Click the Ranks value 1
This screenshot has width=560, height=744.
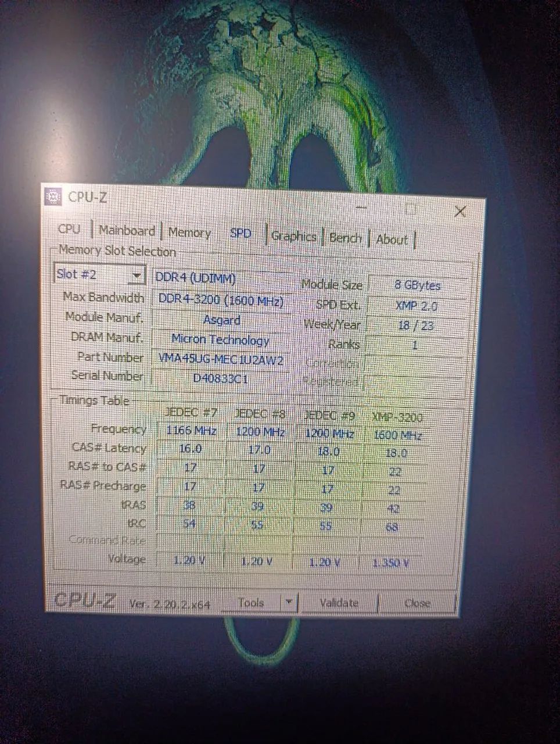pyautogui.click(x=415, y=345)
